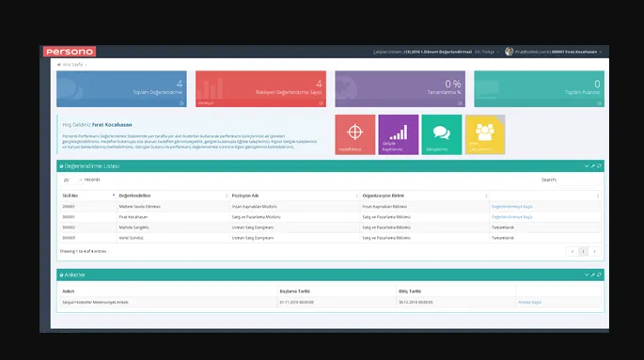The image size is (644, 360).
Task: Open the purple Gelişim Kayıtlarınız chart tile
Action: tap(399, 134)
